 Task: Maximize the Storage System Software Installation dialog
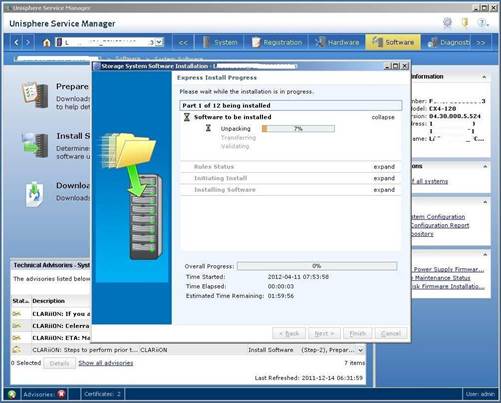(396, 66)
